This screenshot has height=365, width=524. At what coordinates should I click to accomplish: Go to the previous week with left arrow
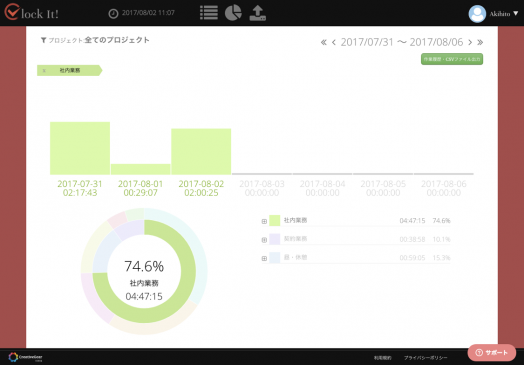[334, 42]
